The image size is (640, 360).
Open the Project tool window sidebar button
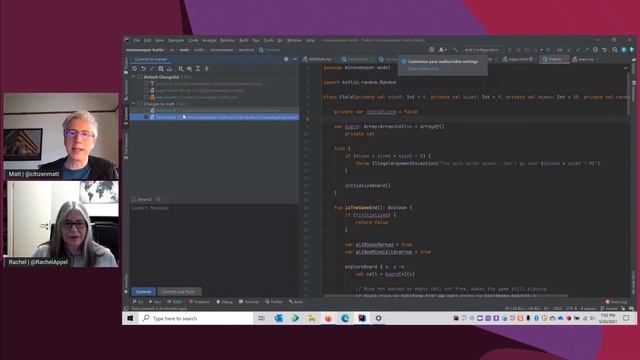(x=126, y=66)
